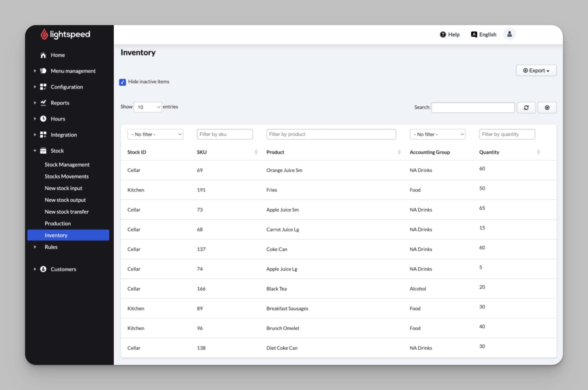Click the language icon beside English
588x390 pixels.
pos(474,34)
